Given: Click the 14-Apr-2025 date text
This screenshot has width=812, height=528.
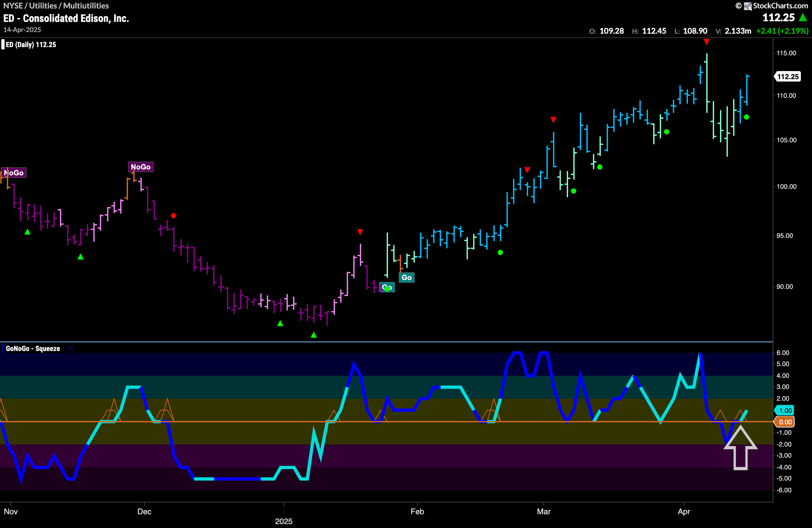Looking at the screenshot, I should (x=22, y=30).
